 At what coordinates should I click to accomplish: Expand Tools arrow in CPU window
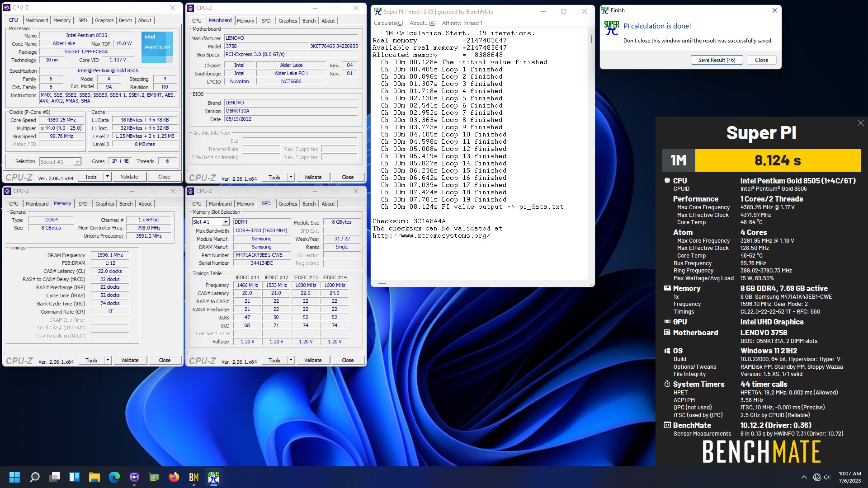[107, 177]
